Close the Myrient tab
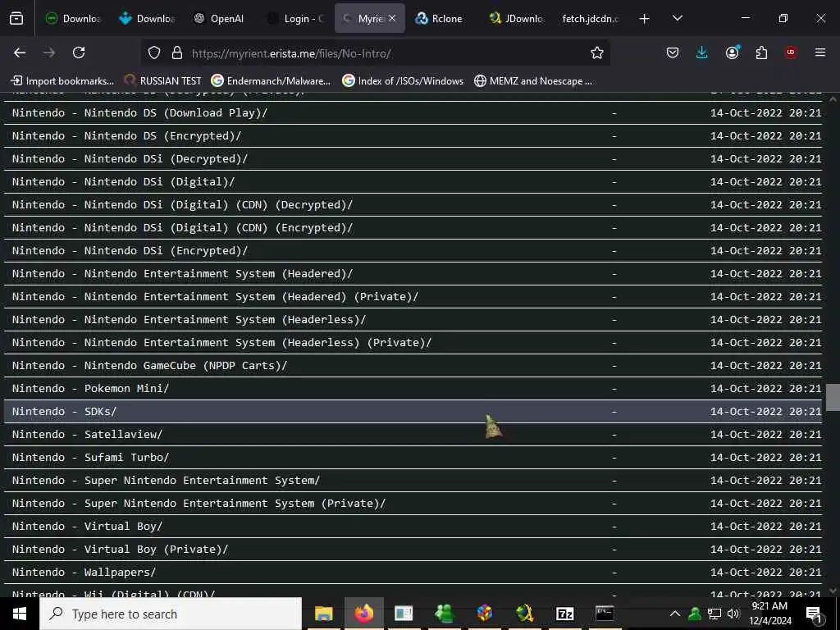The image size is (840, 630). [x=392, y=19]
